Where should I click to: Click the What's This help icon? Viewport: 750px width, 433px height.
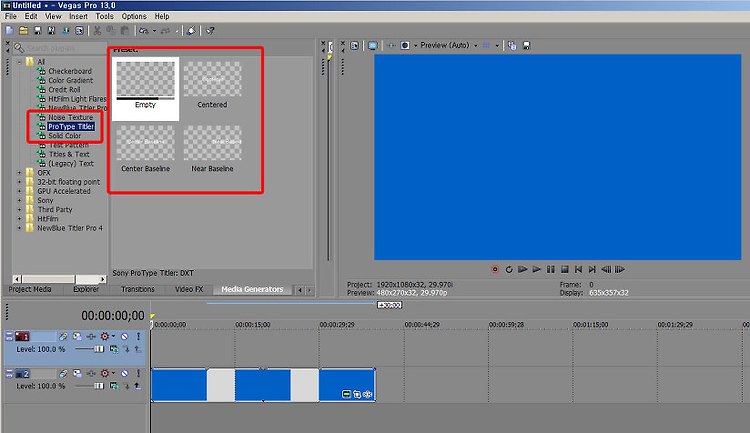[210, 31]
